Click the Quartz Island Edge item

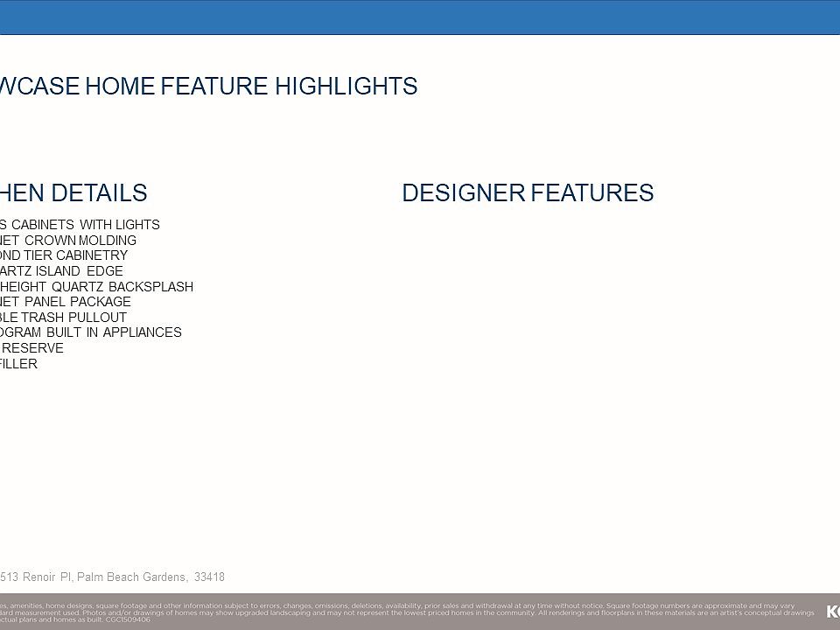[61, 271]
